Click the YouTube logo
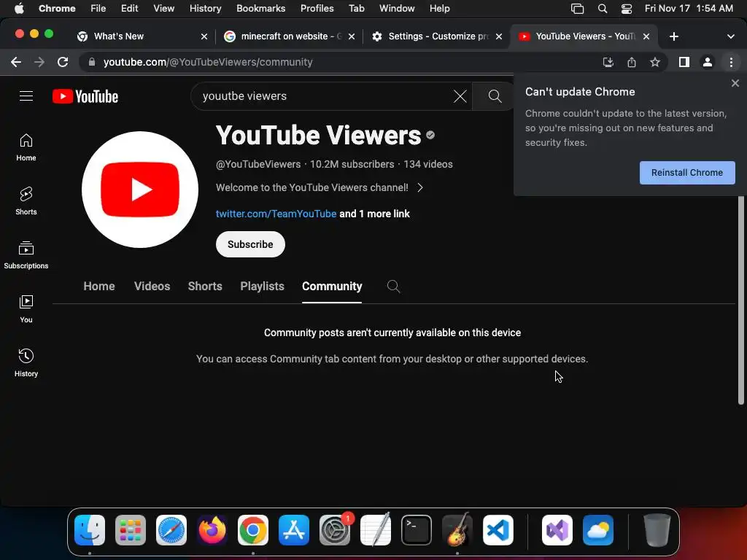The image size is (747, 560). pyautogui.click(x=85, y=96)
